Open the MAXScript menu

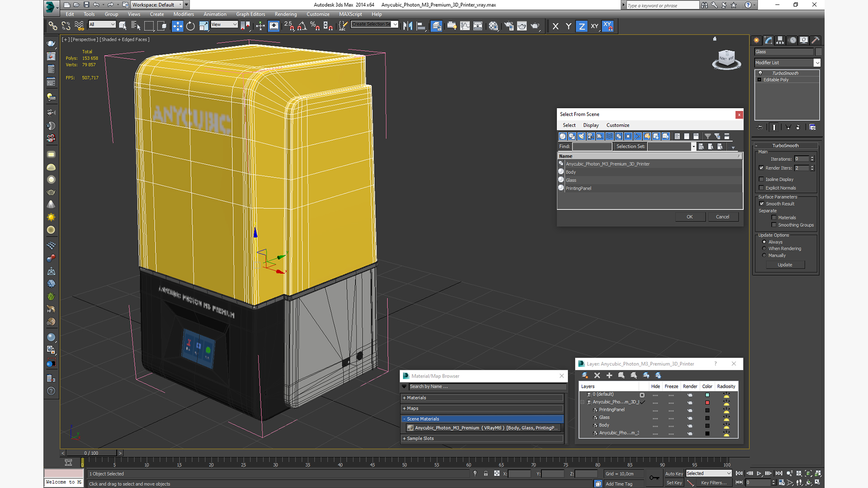[350, 14]
